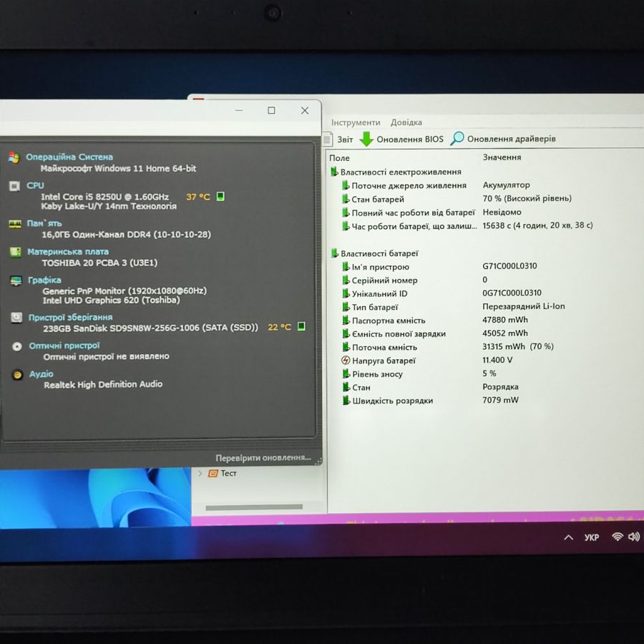Image resolution: width=644 pixels, height=644 pixels.
Task: Click SanDisk SD9SN8W SSD text
Action: [151, 328]
